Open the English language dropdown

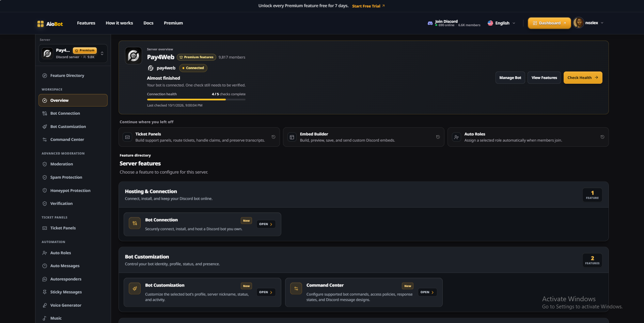502,23
